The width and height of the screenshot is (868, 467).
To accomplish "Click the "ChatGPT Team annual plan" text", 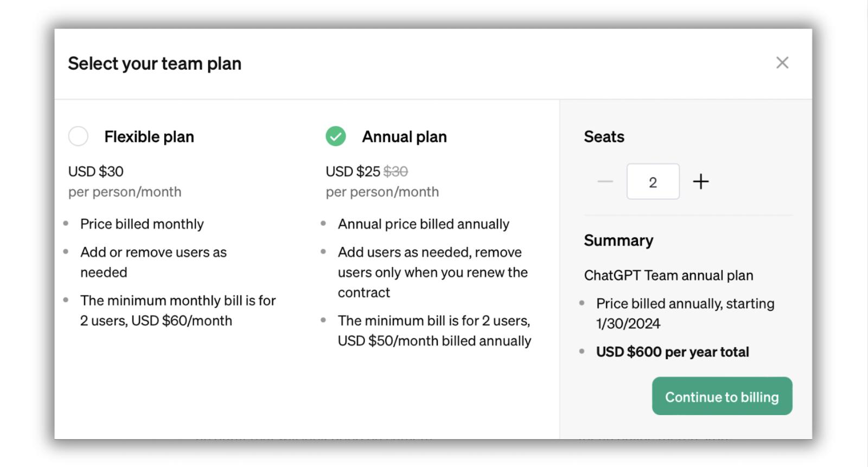I will [668, 275].
